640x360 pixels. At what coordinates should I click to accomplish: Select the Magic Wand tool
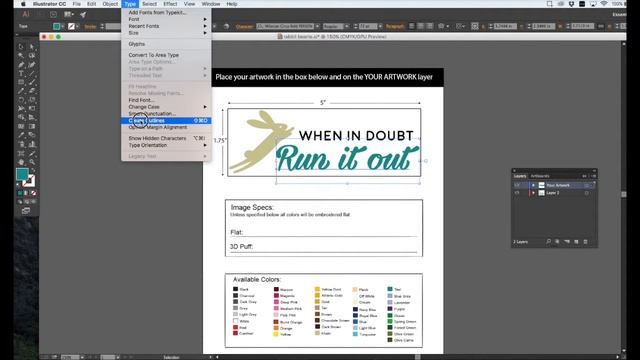pyautogui.click(x=21, y=56)
